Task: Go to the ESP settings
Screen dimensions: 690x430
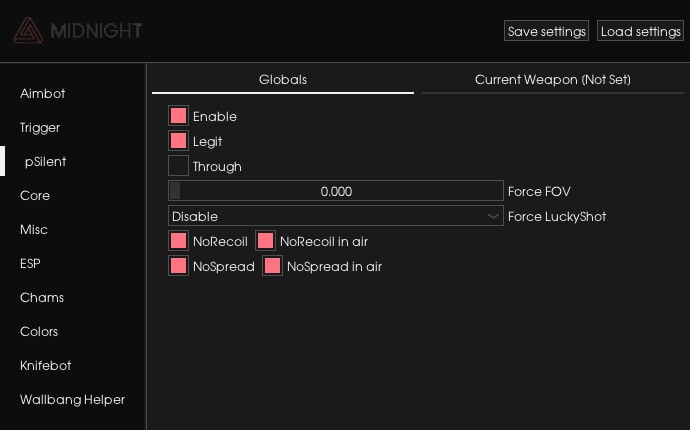Action: pyautogui.click(x=30, y=263)
